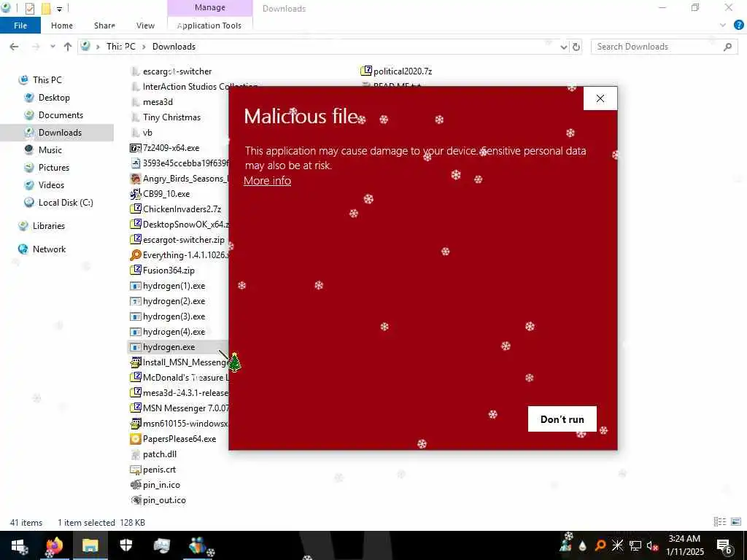This screenshot has height=560, width=747.
Task: Refresh the Downloads folder
Action: point(576,47)
